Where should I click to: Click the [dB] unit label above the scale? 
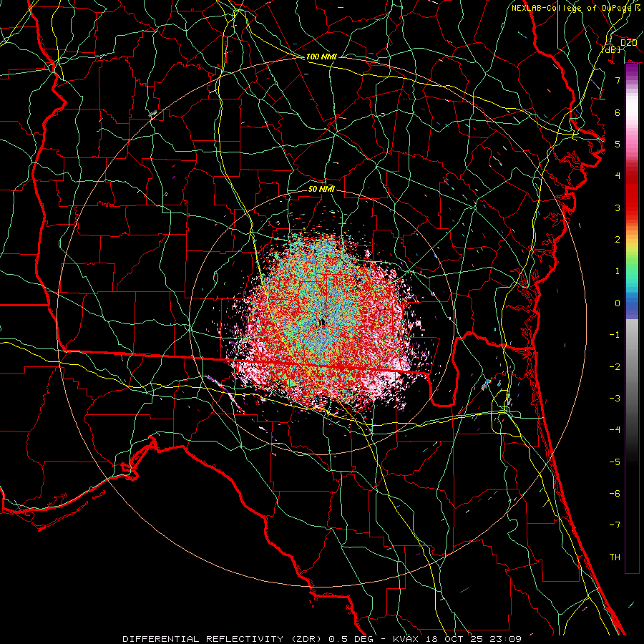pyautogui.click(x=611, y=49)
